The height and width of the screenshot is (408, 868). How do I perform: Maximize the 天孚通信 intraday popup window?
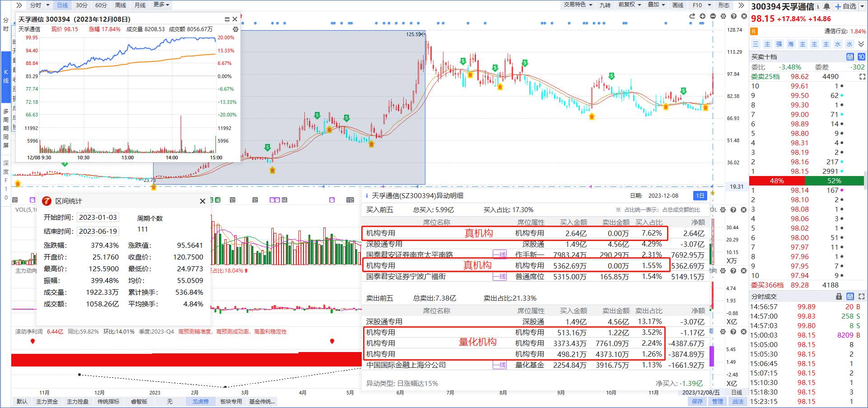point(227,19)
